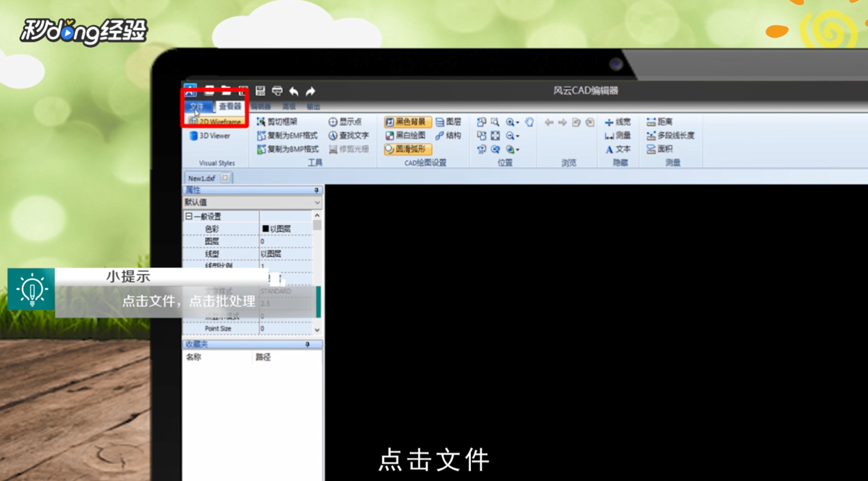The image size is (868, 481).
Task: Click the 路径 column header
Action: tap(263, 357)
